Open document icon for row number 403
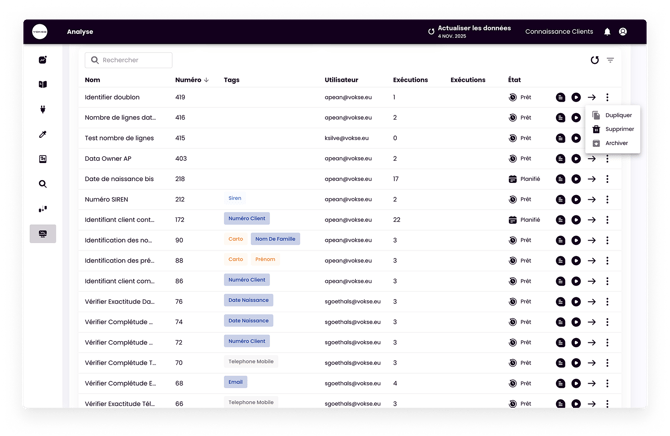Screen dimensions: 670x436 coord(561,159)
